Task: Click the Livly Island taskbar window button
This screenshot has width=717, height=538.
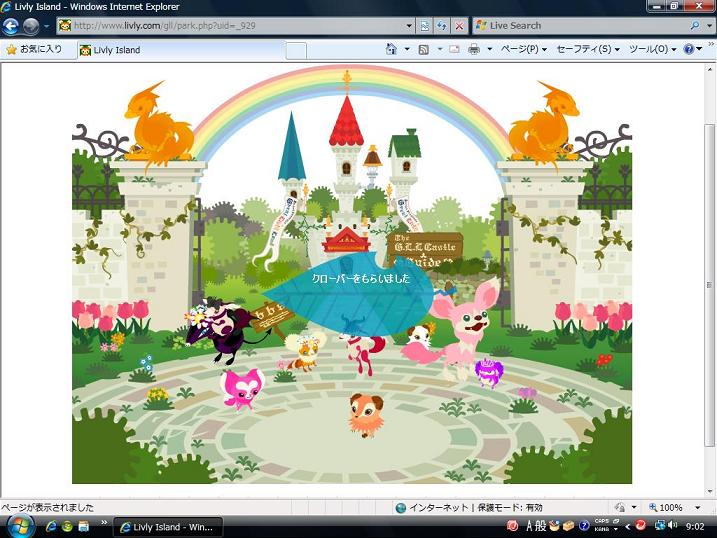Action: click(x=167, y=527)
